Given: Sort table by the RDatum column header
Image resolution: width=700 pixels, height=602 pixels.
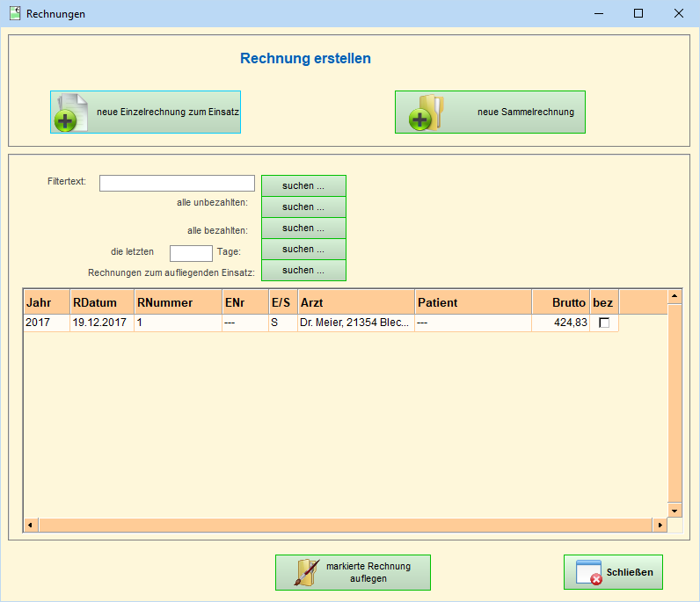Looking at the screenshot, I should tap(101, 302).
